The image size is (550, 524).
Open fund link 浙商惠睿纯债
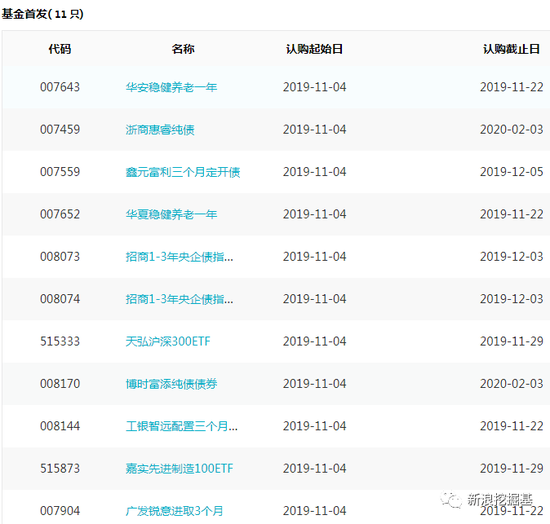pos(160,129)
